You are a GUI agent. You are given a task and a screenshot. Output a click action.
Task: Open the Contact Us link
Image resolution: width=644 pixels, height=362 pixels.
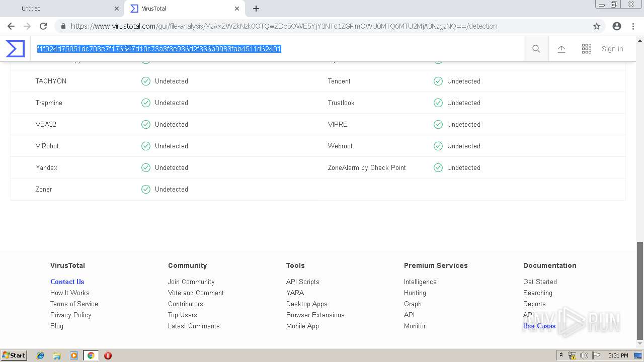67,282
